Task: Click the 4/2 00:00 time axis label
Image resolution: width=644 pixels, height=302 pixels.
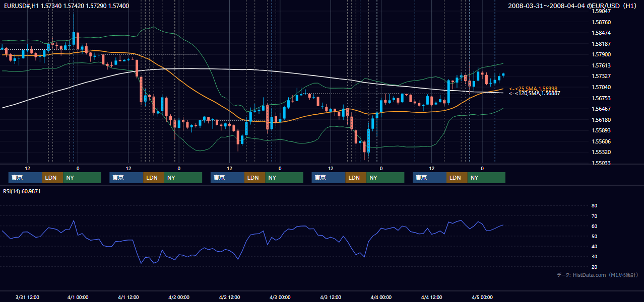Action: [179, 297]
